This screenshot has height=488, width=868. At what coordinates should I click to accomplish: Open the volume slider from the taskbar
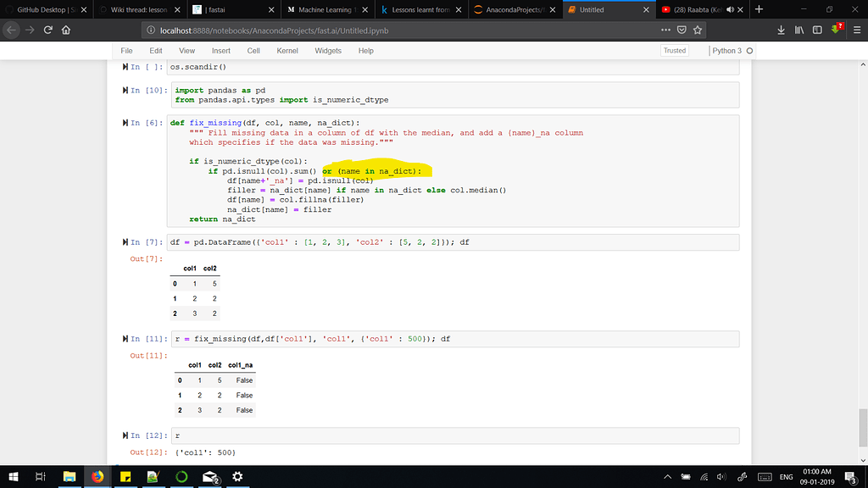721,476
